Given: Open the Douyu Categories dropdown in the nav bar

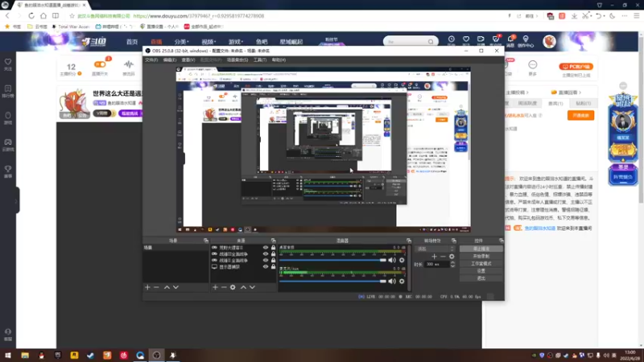Looking at the screenshot, I should point(181,42).
